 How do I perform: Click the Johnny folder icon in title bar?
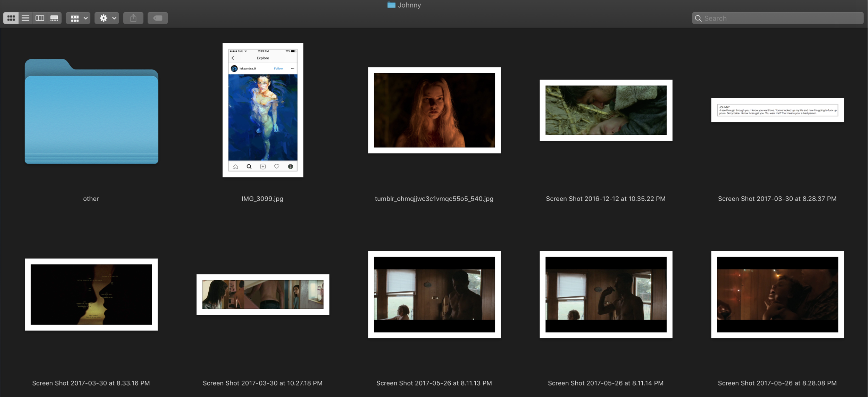[391, 5]
